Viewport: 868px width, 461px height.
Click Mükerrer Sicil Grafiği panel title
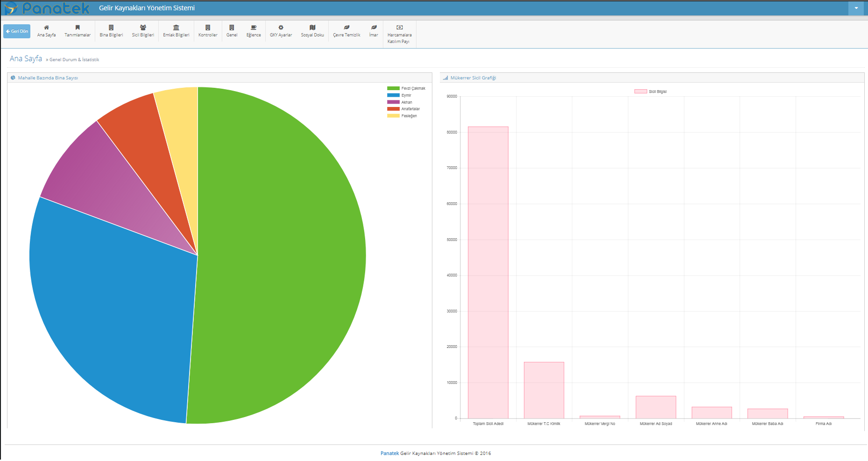pos(473,78)
